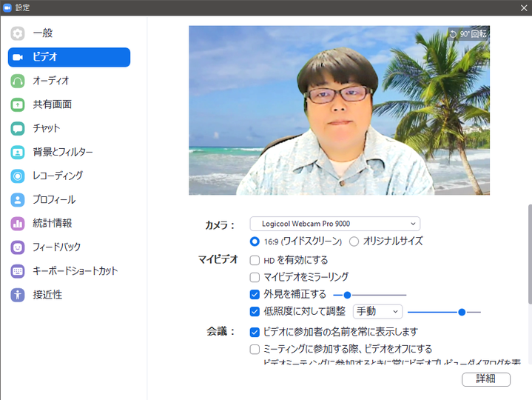The height and width of the screenshot is (400, 532).
Task: Open the 接近性 settings section
Action: pyautogui.click(x=69, y=295)
